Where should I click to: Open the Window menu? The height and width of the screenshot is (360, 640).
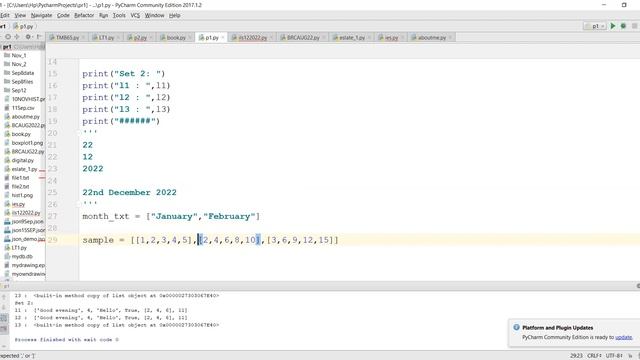(154, 15)
